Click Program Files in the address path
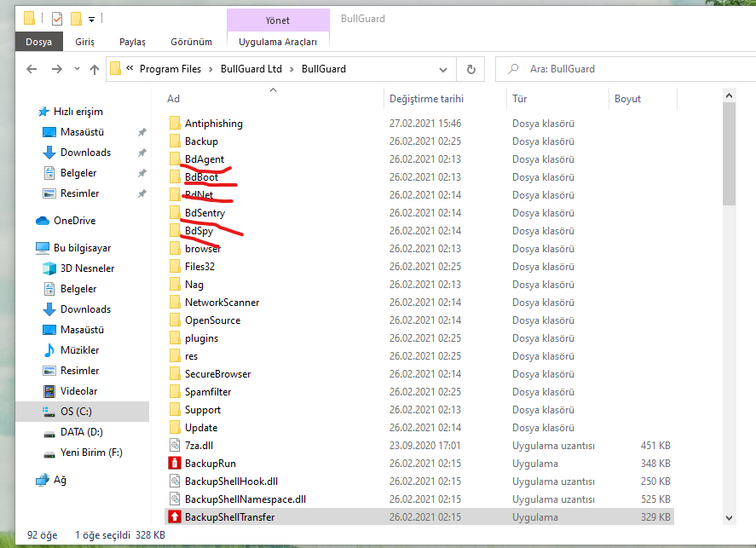 click(x=170, y=69)
